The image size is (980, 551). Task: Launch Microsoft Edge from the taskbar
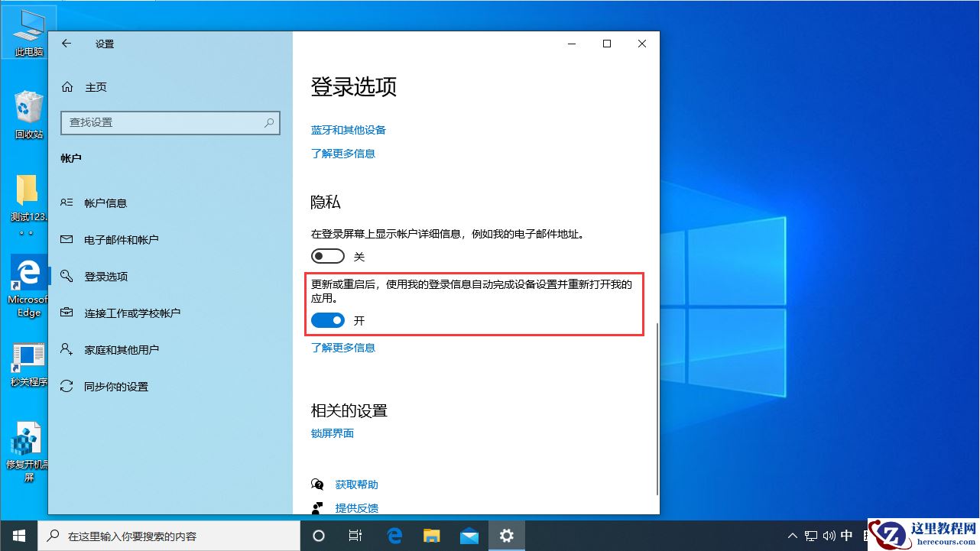[394, 536]
